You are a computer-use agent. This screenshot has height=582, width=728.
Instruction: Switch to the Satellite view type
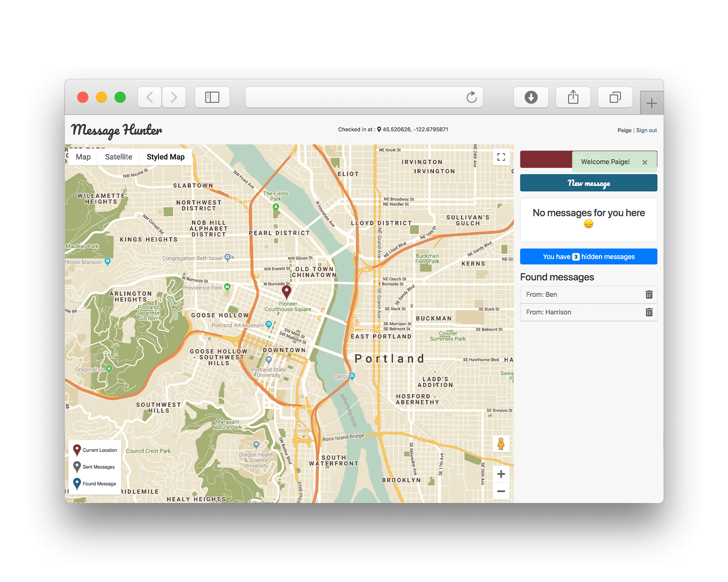click(x=119, y=157)
